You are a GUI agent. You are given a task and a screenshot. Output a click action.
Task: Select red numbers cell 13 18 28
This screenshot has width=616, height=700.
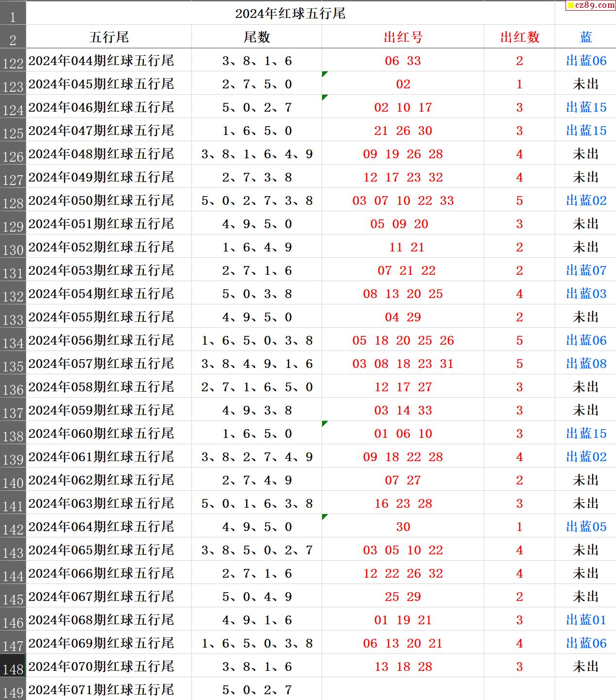tap(403, 666)
